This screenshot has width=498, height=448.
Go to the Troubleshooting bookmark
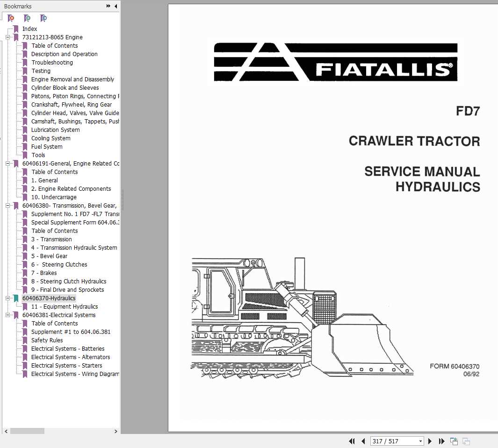pos(52,62)
